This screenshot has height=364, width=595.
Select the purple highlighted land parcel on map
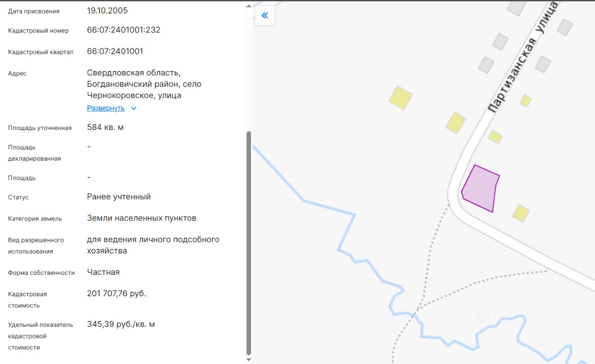[481, 189]
